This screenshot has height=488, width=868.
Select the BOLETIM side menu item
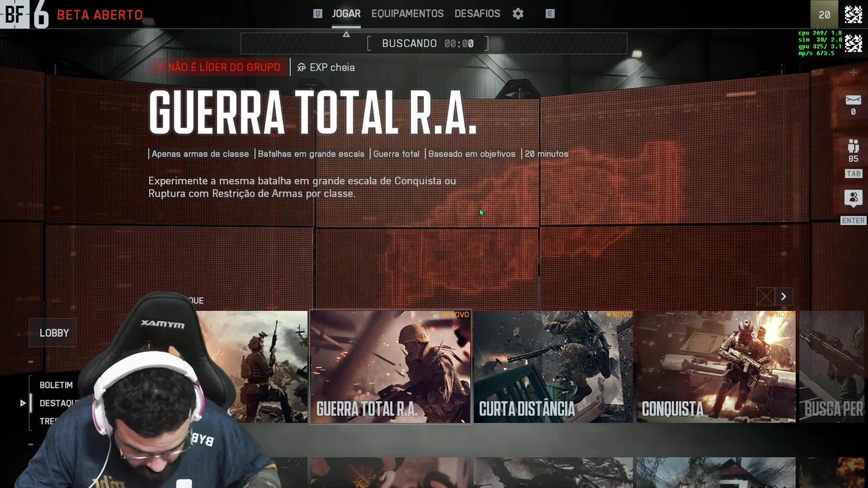56,385
